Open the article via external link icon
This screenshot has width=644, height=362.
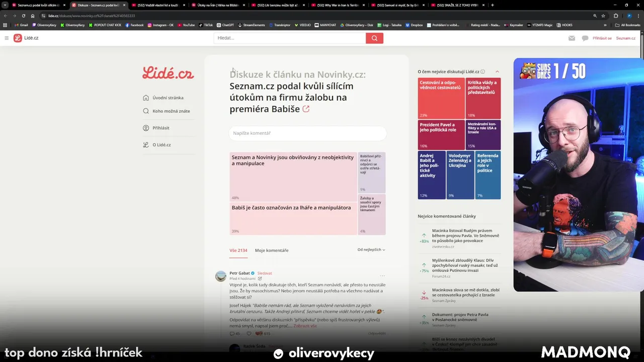(306, 109)
